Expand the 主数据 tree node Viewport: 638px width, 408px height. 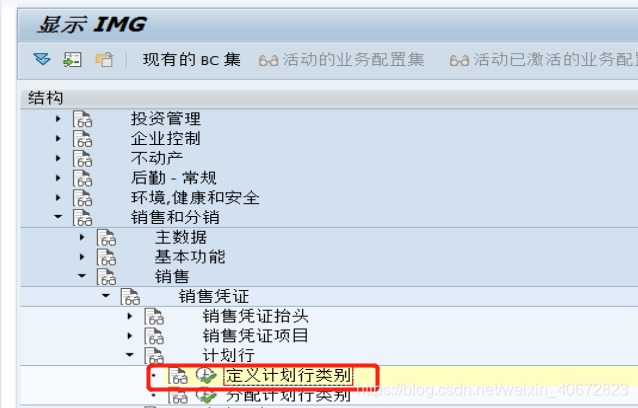coord(82,237)
